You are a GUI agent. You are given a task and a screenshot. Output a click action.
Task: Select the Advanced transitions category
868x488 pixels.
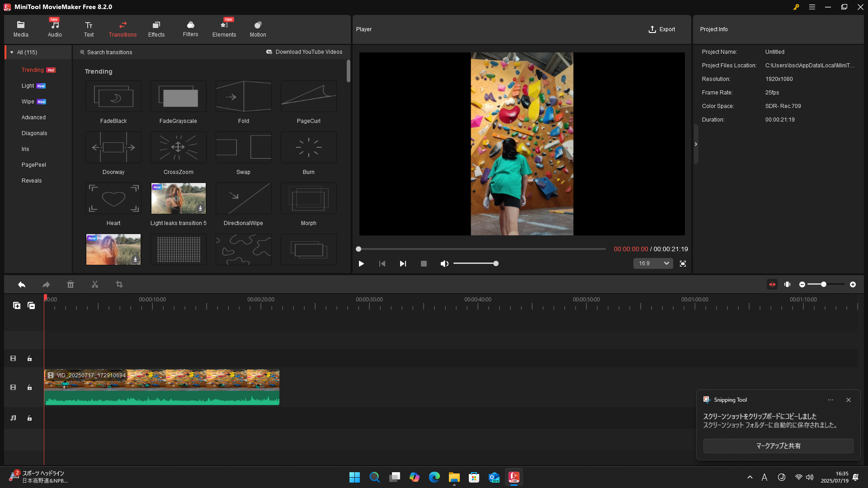click(33, 117)
